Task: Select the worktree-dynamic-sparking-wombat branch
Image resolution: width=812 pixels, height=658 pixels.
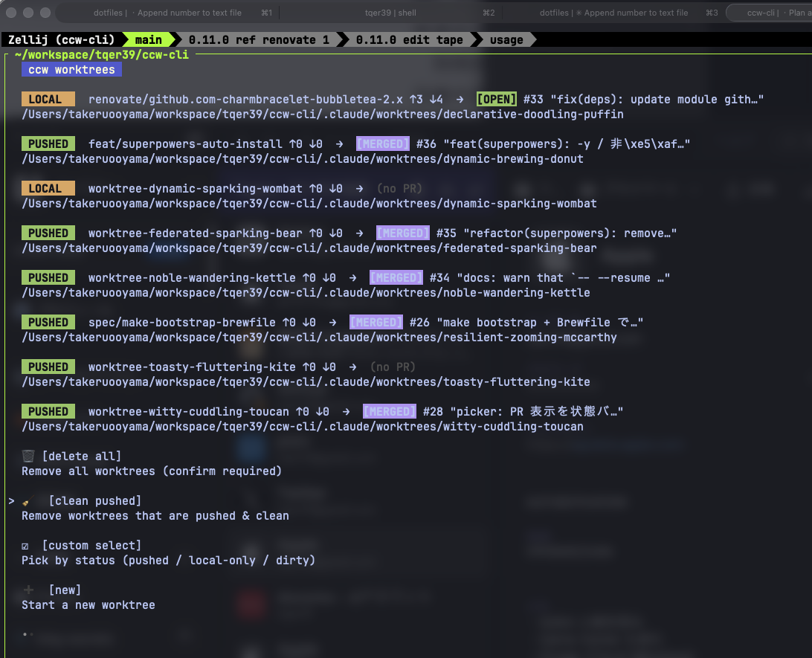Action: click(196, 188)
